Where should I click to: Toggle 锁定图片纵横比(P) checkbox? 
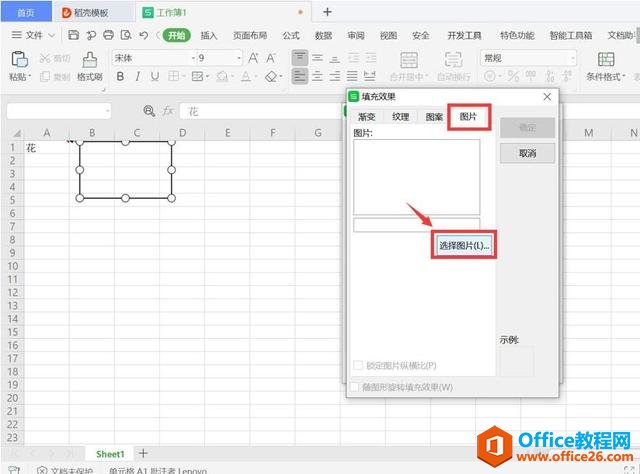(358, 365)
